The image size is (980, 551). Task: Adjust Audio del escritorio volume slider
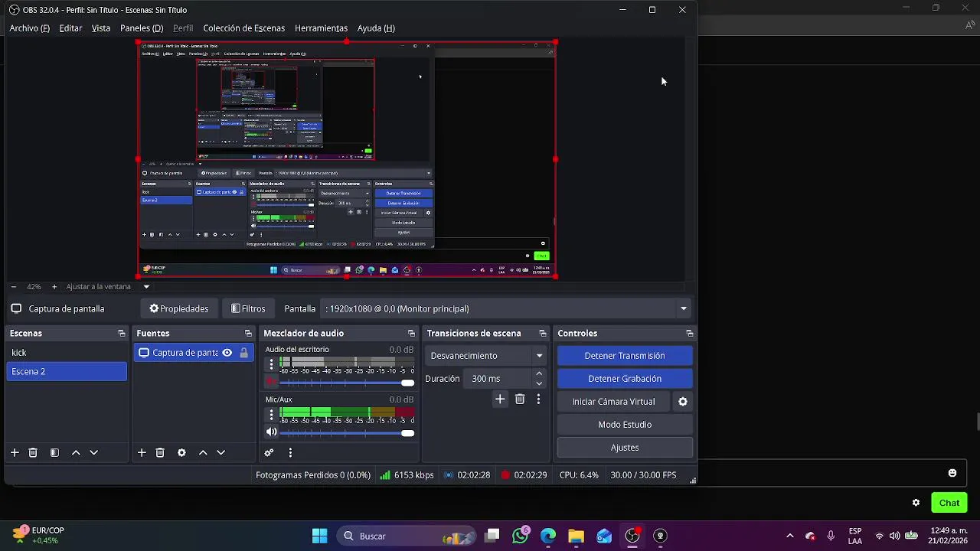pos(347,382)
